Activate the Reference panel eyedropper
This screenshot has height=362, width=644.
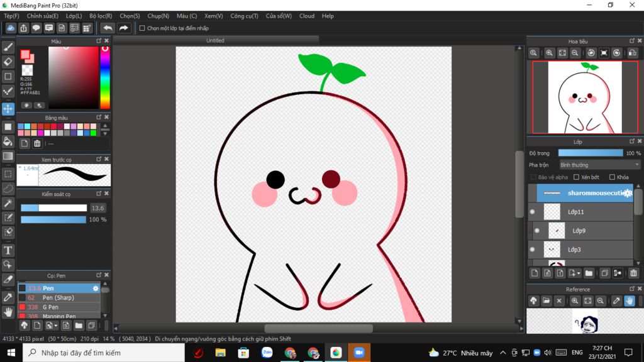[x=616, y=301]
